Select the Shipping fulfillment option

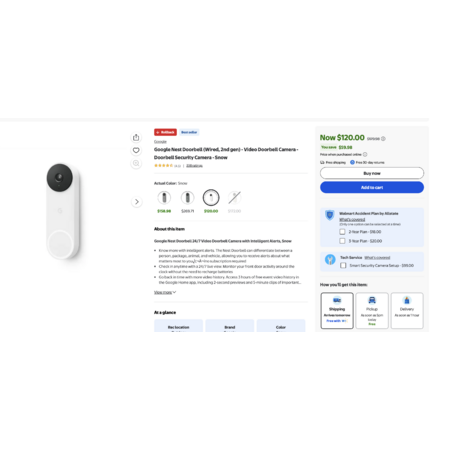point(337,311)
